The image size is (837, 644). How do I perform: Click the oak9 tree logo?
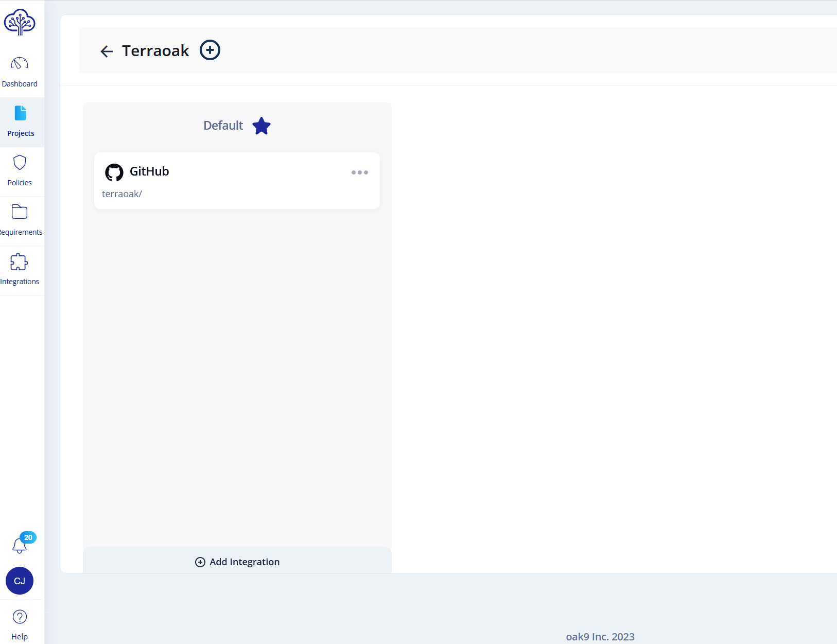point(20,22)
